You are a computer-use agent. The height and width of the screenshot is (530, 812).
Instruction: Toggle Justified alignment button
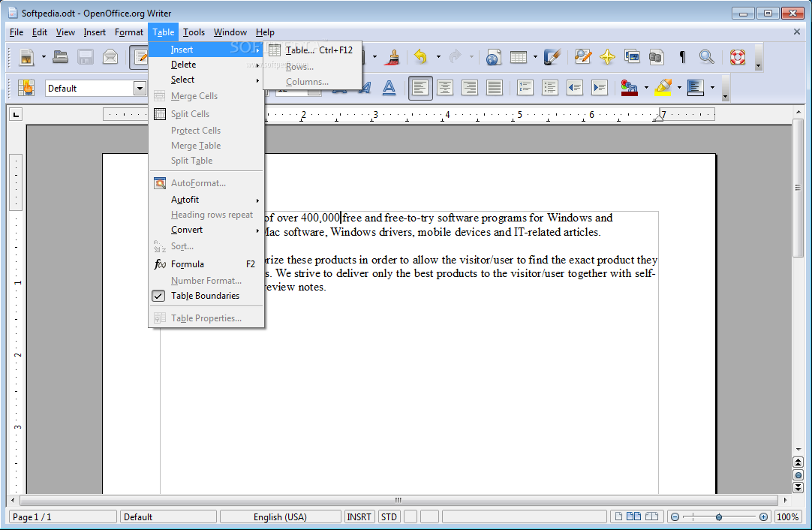coord(495,88)
